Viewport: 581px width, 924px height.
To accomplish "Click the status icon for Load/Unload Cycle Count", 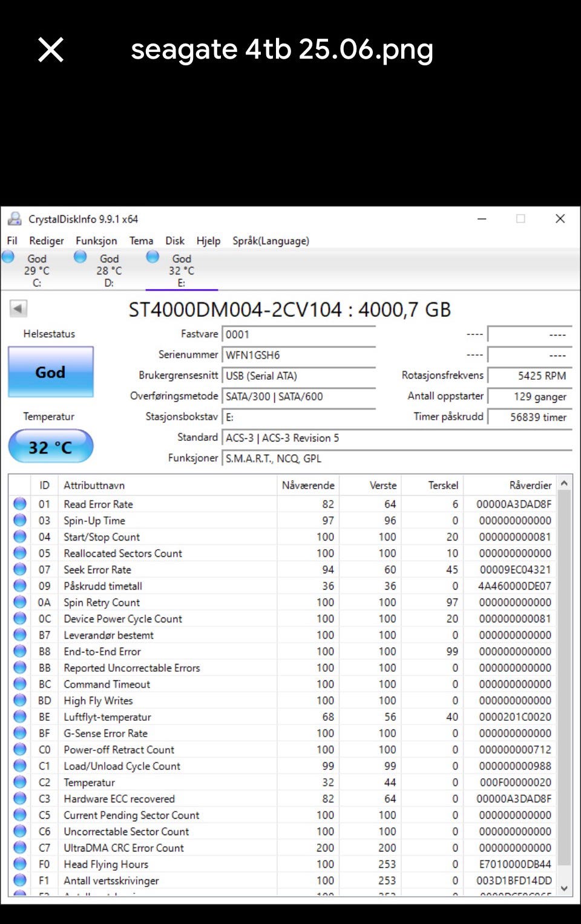I will pos(20,765).
